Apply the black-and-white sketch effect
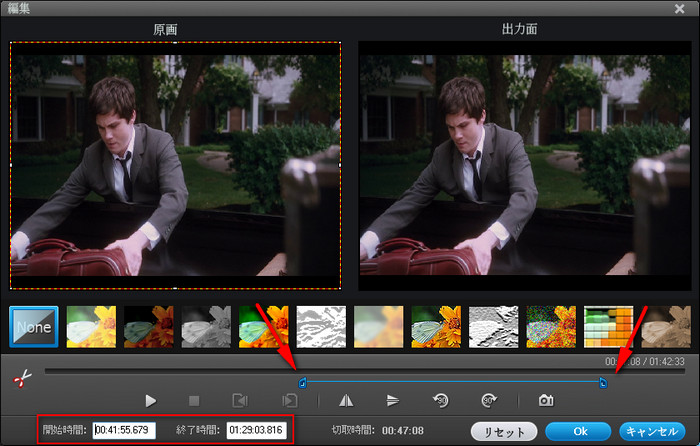 tap(321, 327)
